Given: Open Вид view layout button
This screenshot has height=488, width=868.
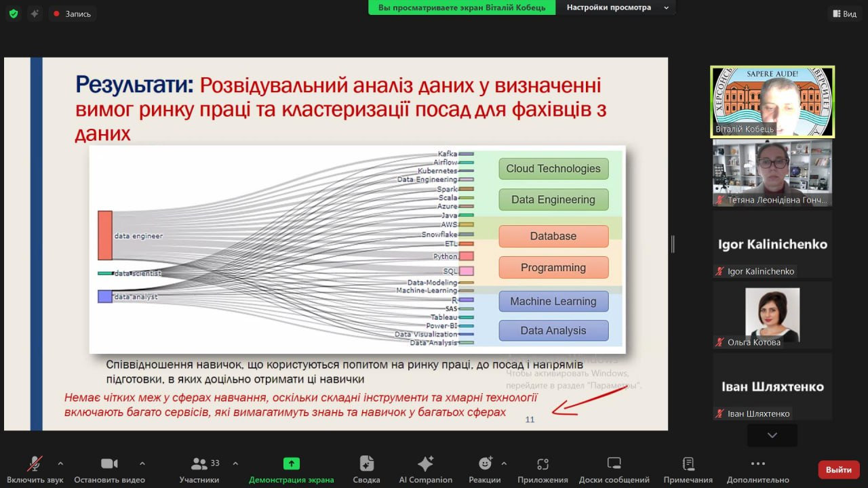Looking at the screenshot, I should [x=844, y=14].
